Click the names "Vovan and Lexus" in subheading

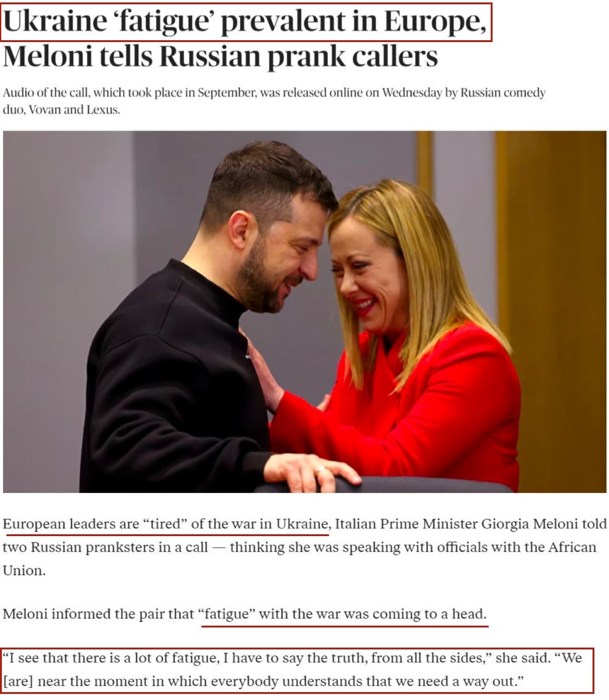pos(74,110)
